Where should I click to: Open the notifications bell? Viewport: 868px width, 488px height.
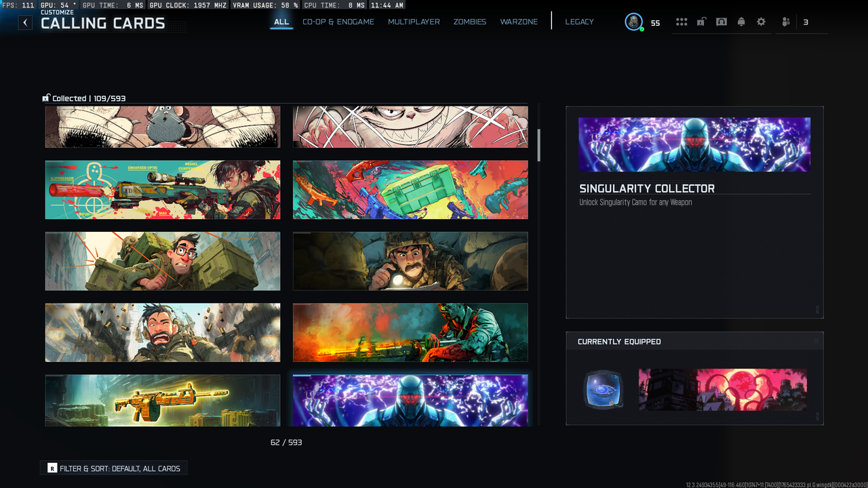(x=741, y=22)
